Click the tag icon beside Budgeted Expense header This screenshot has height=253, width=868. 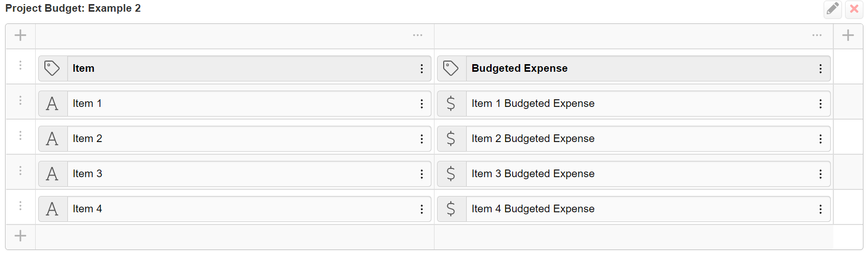click(451, 68)
